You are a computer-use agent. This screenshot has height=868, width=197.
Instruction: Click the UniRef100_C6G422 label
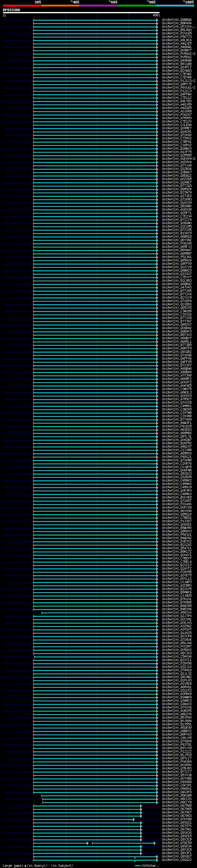pyautogui.click(x=176, y=860)
